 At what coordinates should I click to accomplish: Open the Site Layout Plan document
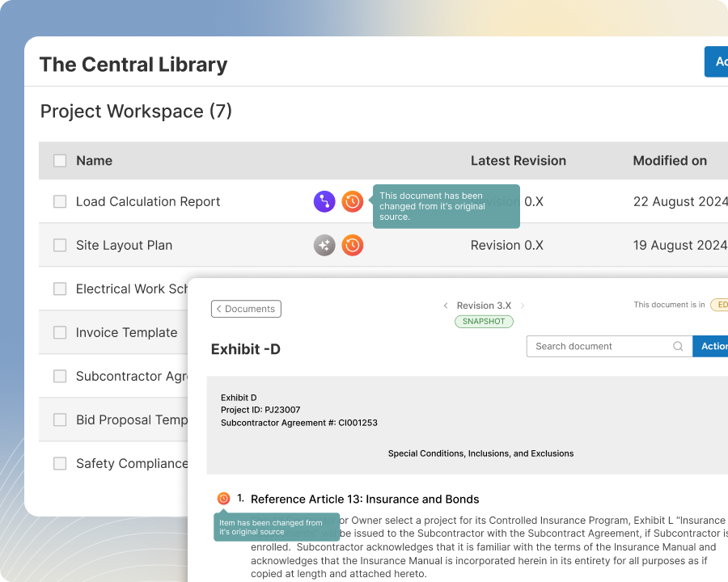pyautogui.click(x=124, y=245)
